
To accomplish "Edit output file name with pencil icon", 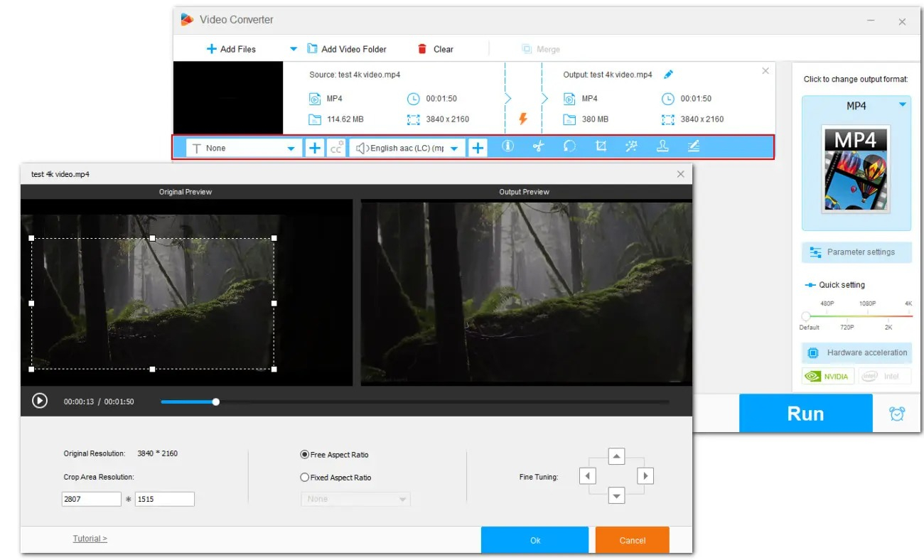I will click(668, 74).
